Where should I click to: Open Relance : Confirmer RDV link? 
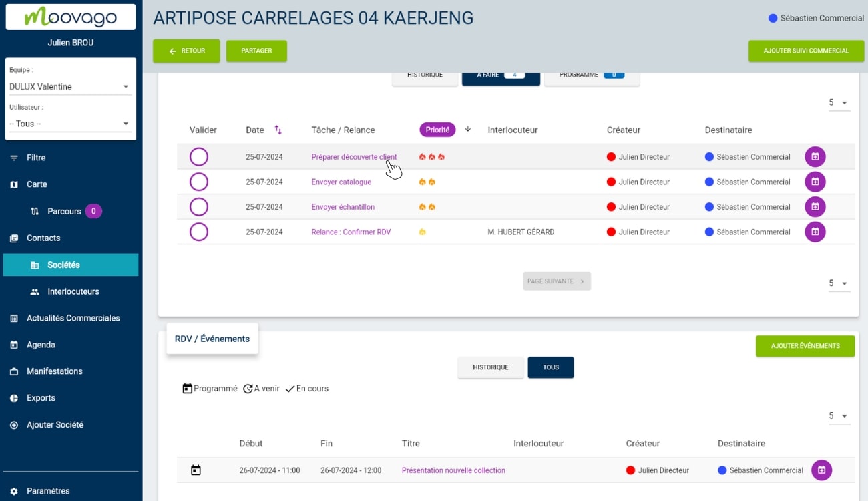click(x=351, y=232)
